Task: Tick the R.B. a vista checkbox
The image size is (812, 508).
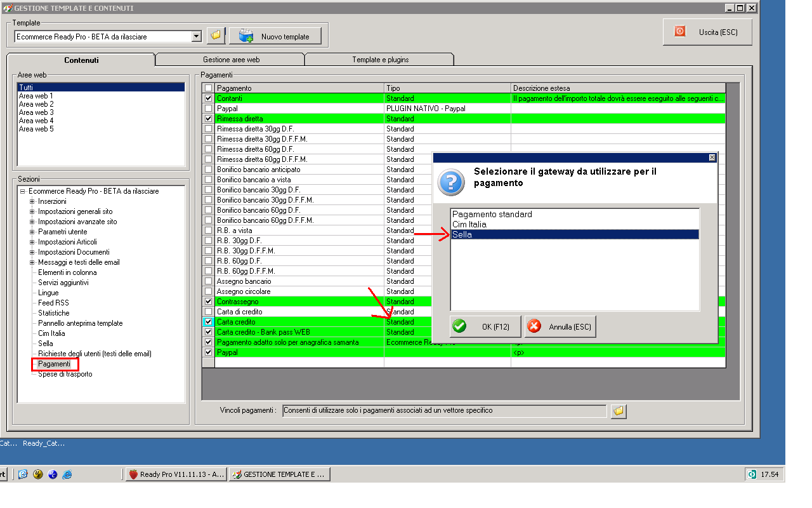Action: pyautogui.click(x=208, y=231)
